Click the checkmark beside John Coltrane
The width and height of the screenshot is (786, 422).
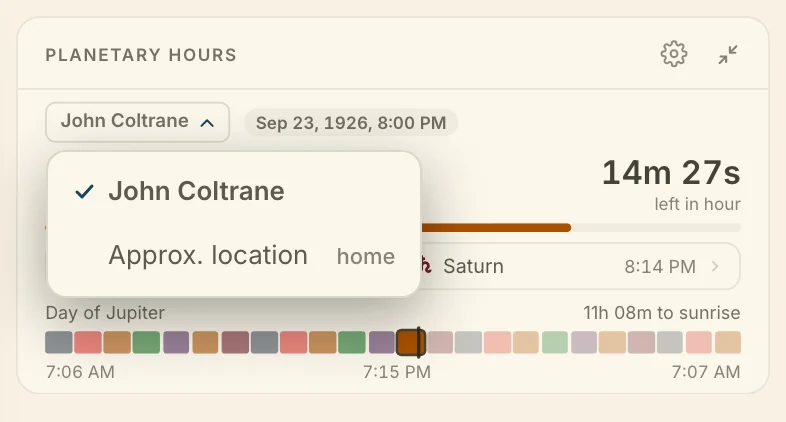coord(84,191)
